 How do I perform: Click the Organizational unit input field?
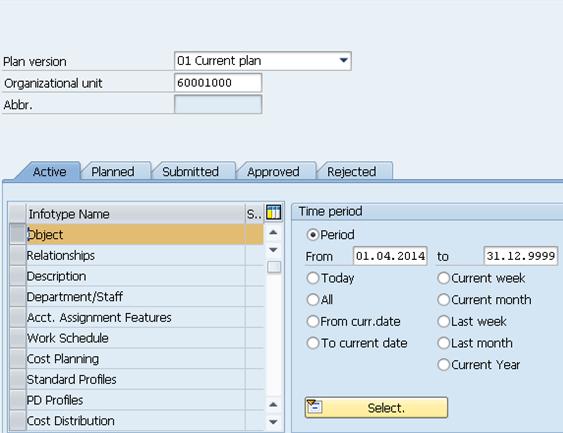pos(218,83)
